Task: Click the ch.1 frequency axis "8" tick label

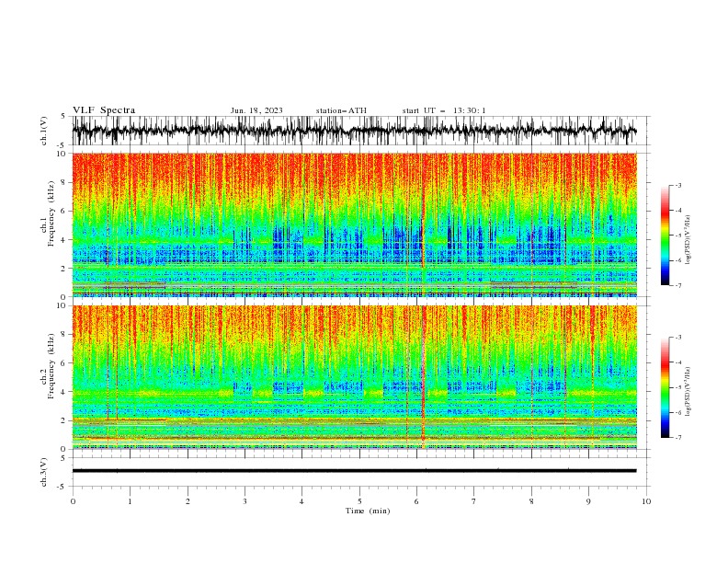Action: (x=64, y=182)
